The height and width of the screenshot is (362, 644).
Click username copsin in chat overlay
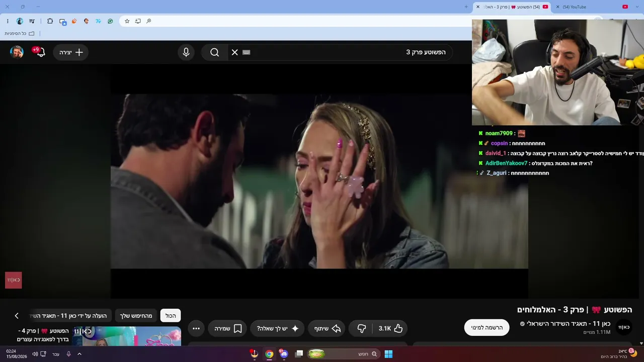[x=499, y=143]
